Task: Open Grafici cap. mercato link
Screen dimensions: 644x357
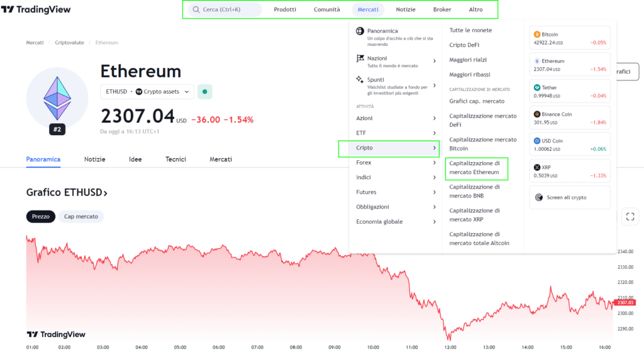Action: tap(477, 101)
